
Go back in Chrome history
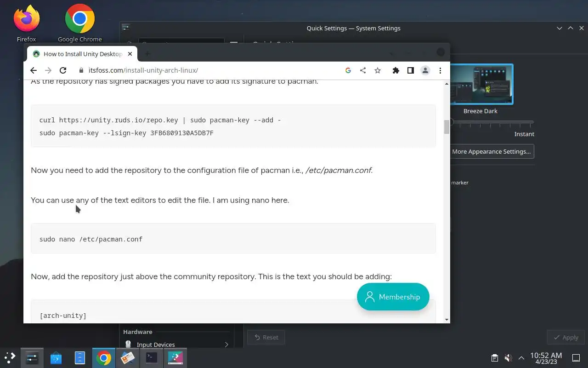34,70
